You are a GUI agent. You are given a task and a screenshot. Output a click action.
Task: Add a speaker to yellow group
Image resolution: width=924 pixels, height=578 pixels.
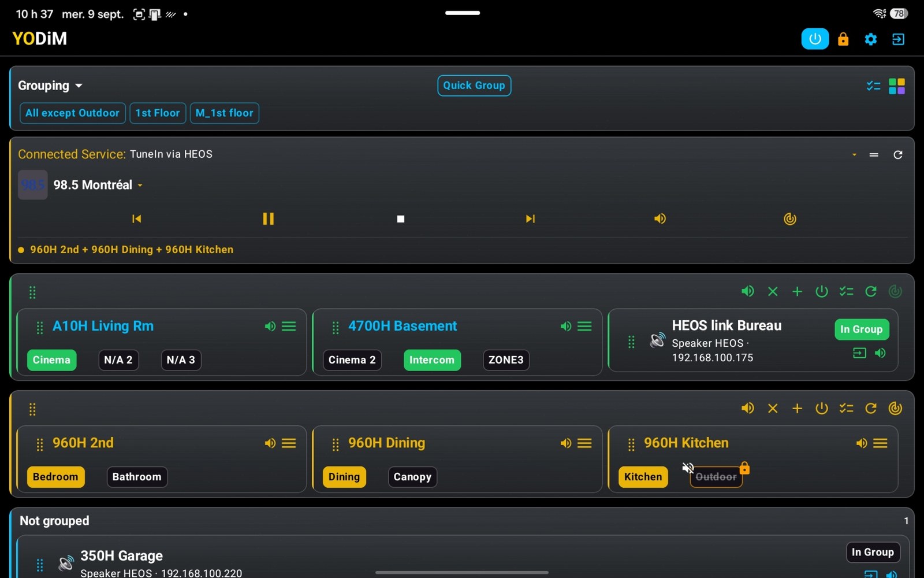coord(797,408)
